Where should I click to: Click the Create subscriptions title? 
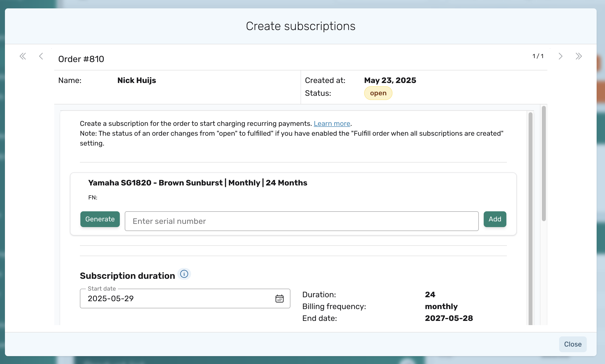(301, 26)
